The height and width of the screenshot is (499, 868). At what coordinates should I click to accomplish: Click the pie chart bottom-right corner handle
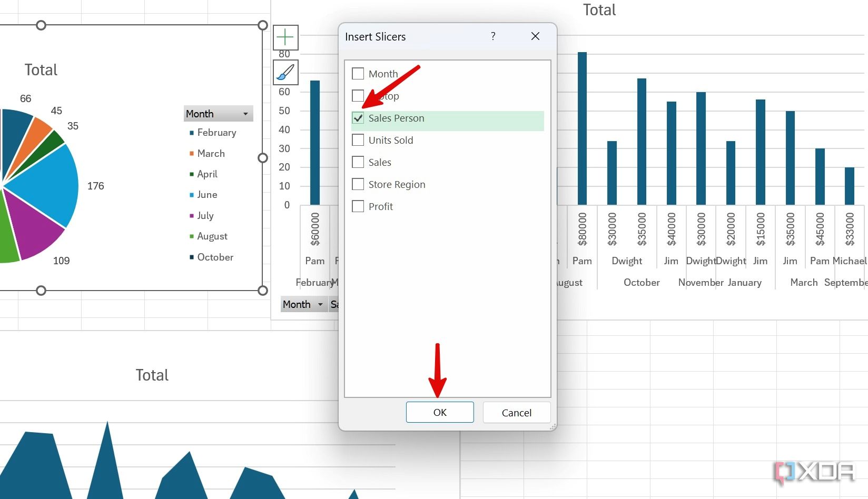coord(263,291)
